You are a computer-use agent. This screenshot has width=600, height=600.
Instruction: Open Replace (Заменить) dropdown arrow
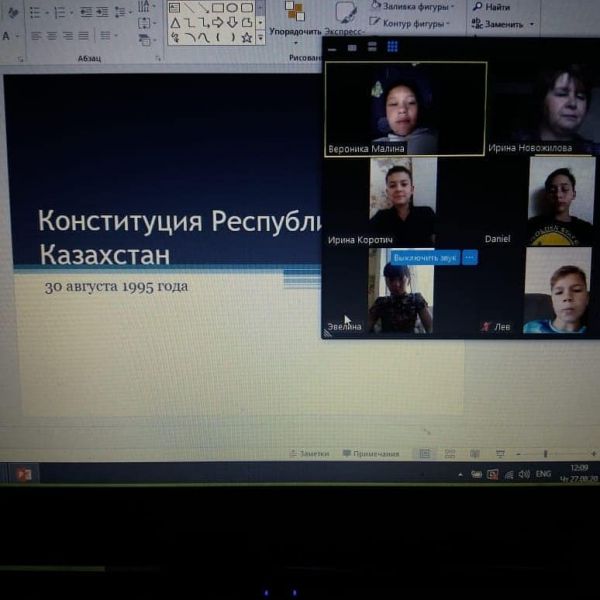point(531,24)
